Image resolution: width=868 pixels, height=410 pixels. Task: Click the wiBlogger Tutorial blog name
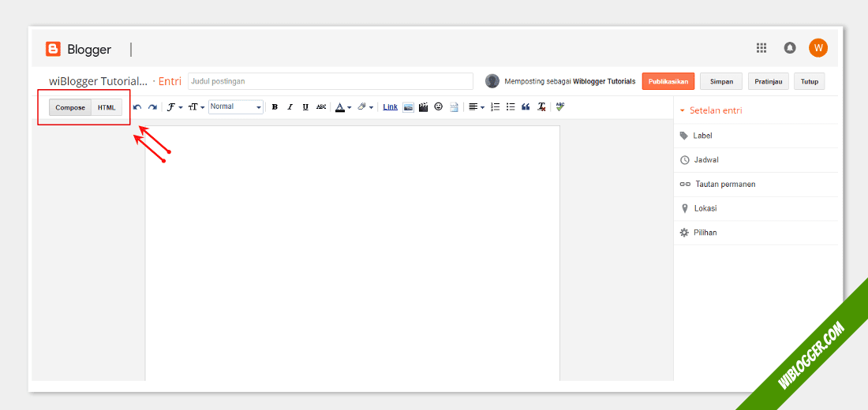click(x=99, y=81)
